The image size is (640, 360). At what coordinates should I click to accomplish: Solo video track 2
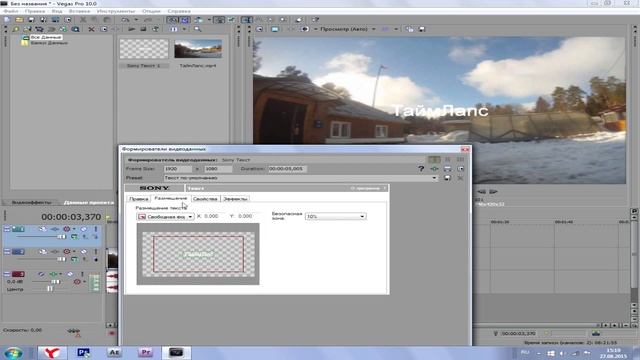(96, 252)
